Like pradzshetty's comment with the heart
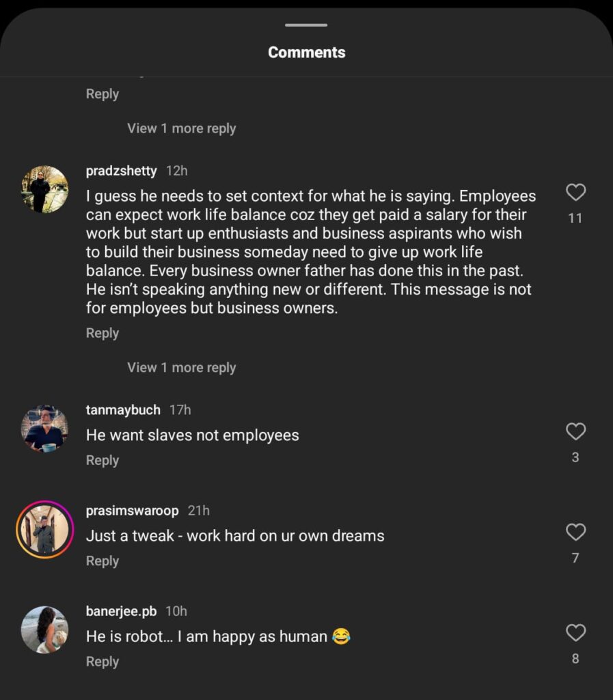The image size is (613, 700). 575,193
